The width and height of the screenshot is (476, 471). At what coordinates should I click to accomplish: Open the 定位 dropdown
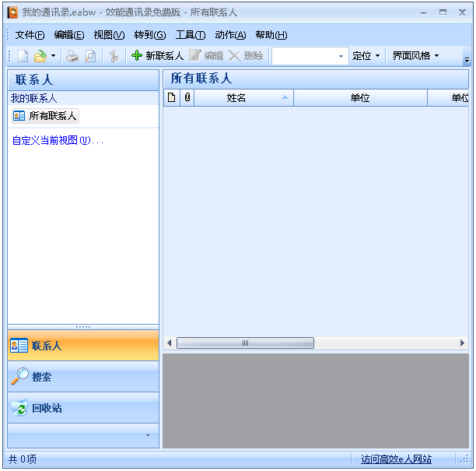pos(366,56)
